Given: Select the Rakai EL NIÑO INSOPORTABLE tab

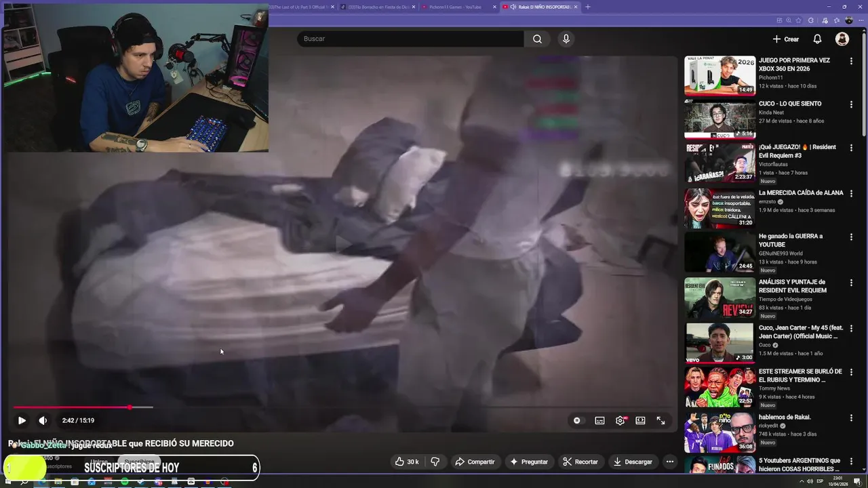Looking at the screenshot, I should coord(540,7).
